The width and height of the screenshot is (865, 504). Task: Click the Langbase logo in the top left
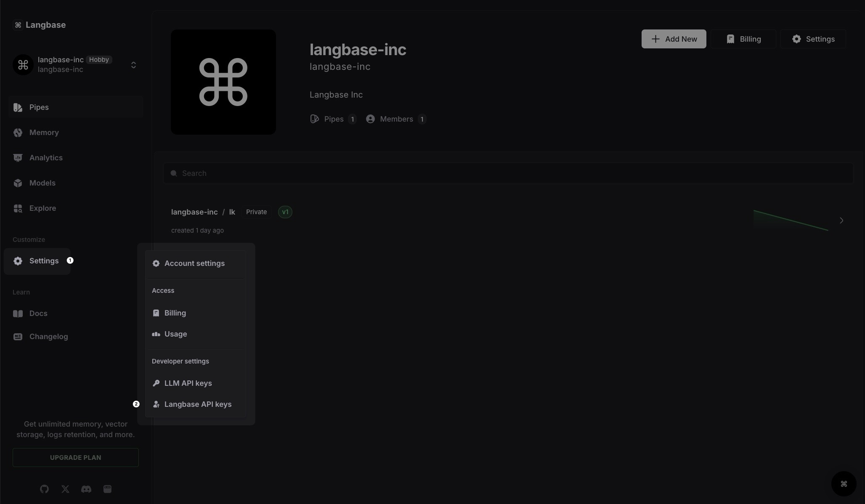[x=40, y=25]
